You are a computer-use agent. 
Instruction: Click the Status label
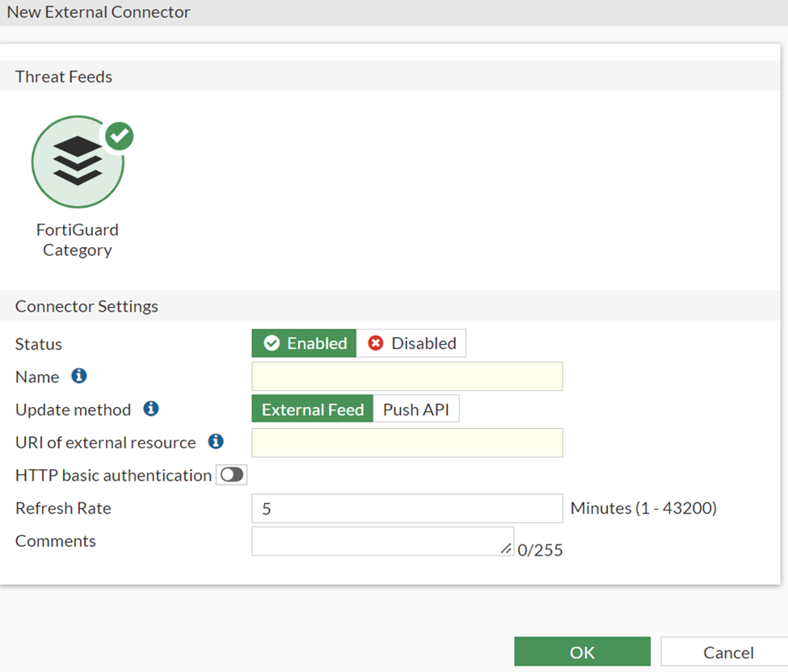pyautogui.click(x=39, y=343)
